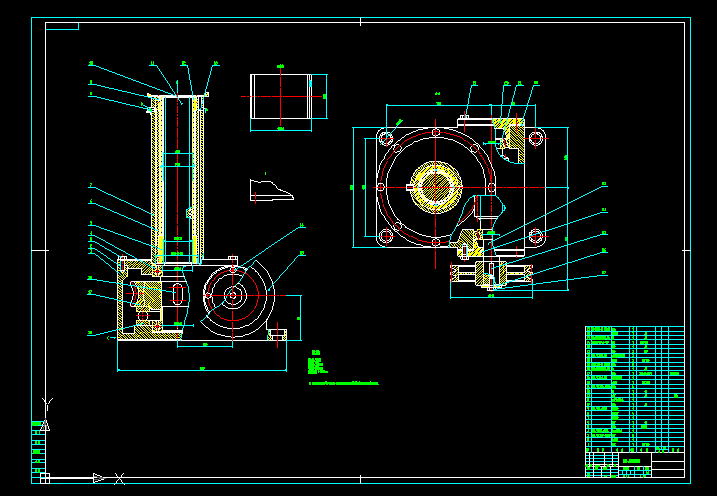The width and height of the screenshot is (717, 496).
Task: Click the Y axis arrowhead of UCS
Action: (x=45, y=426)
